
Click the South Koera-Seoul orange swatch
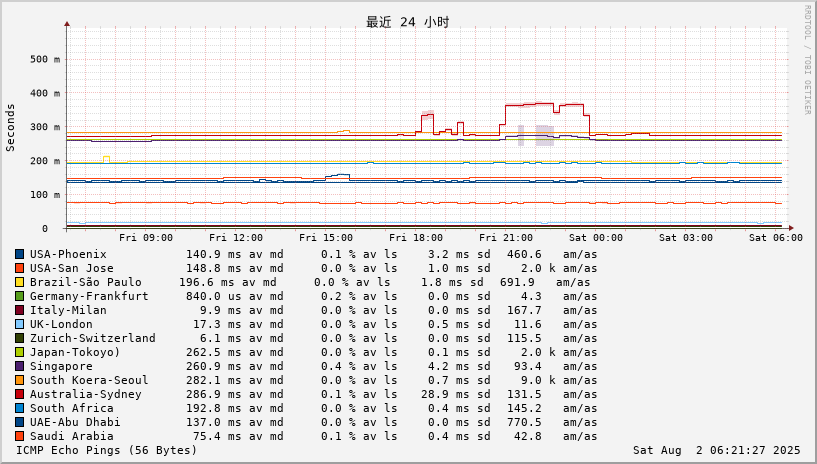(19, 380)
